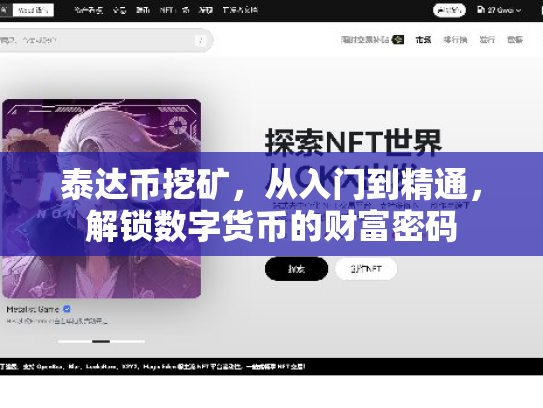Click the 探索NFT世界 hero heading
Image resolution: width=543 pixels, height=408 pixels.
tap(353, 142)
